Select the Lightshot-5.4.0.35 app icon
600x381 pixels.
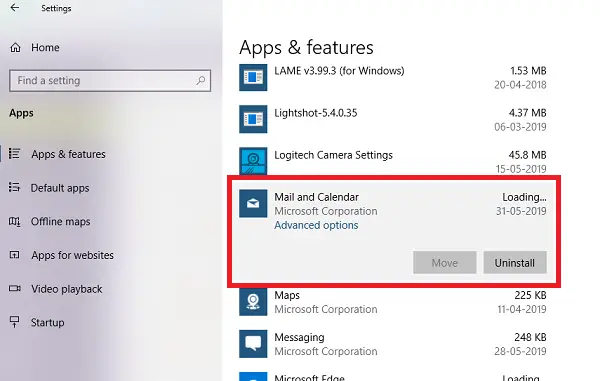pos(253,119)
